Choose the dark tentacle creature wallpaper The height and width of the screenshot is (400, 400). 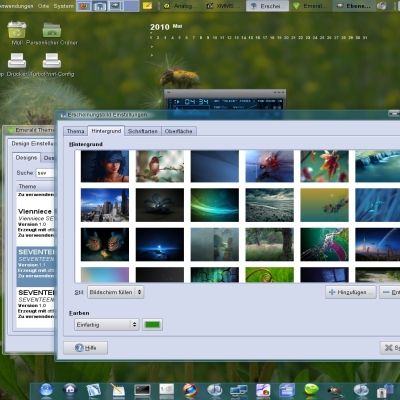pyautogui.click(x=160, y=205)
